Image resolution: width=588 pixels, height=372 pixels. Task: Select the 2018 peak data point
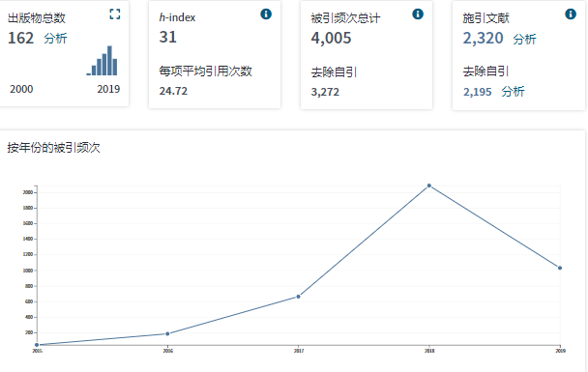coord(429,186)
